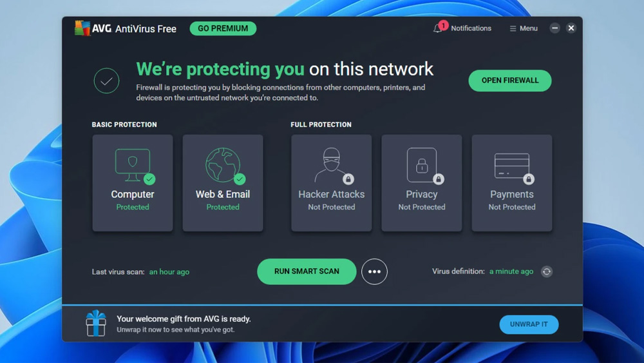Screen dimensions: 644x363
Task: Click the Open Firewall button
Action: (x=509, y=81)
